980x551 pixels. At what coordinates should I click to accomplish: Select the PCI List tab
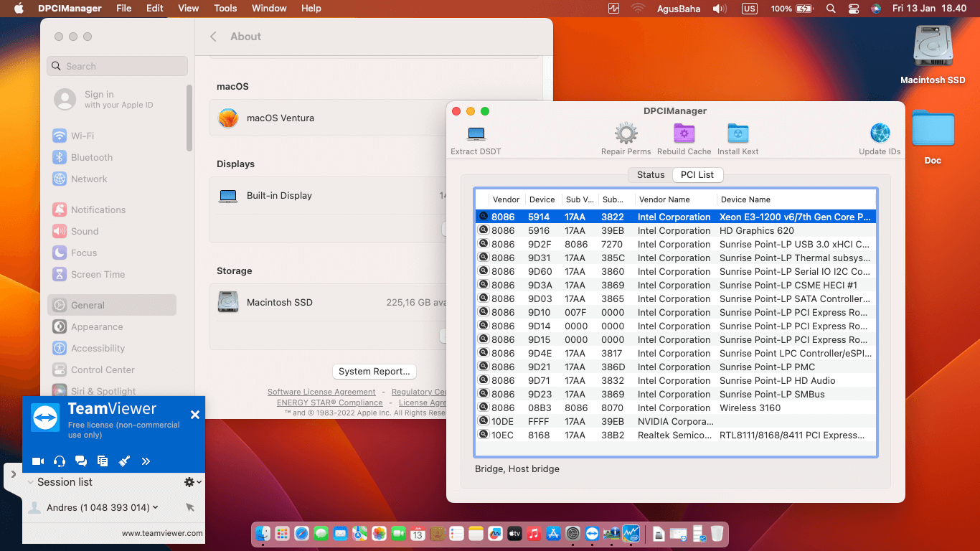pyautogui.click(x=697, y=174)
